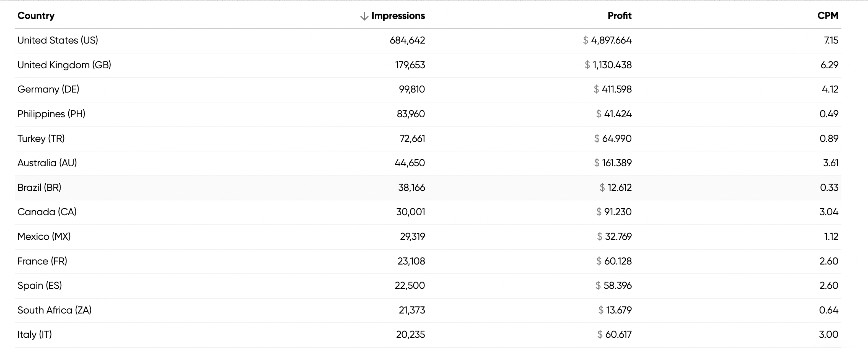
Task: Select the France (FR) row
Action: (x=428, y=261)
